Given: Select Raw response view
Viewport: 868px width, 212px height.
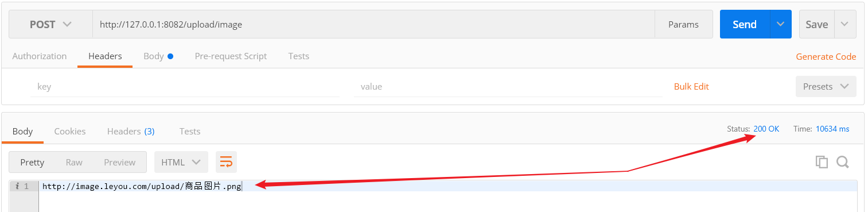Looking at the screenshot, I should tap(74, 162).
